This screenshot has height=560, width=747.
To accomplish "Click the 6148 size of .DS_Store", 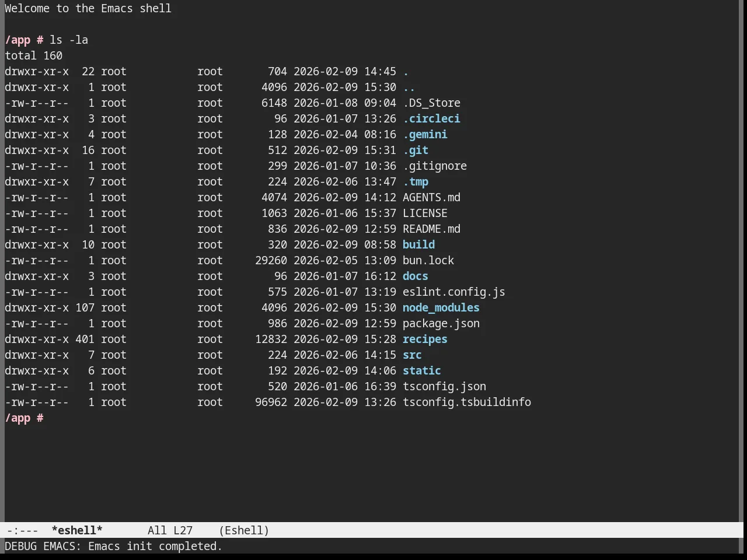I will click(274, 103).
